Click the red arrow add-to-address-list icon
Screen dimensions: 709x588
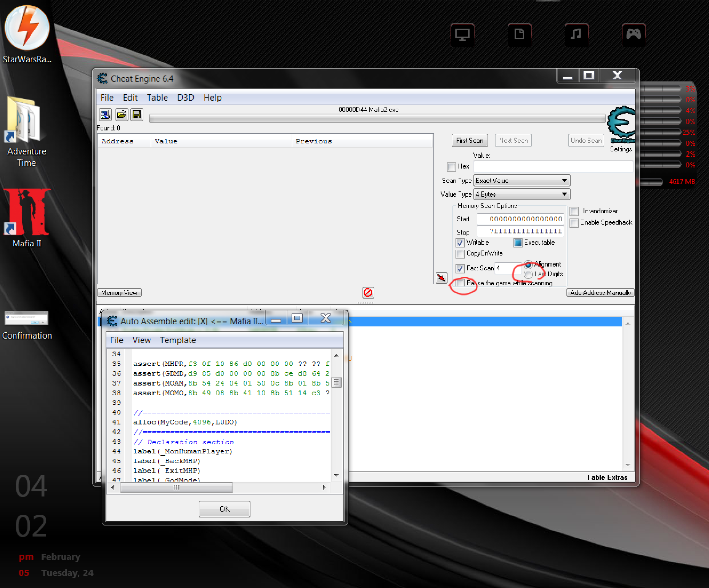pos(441,278)
